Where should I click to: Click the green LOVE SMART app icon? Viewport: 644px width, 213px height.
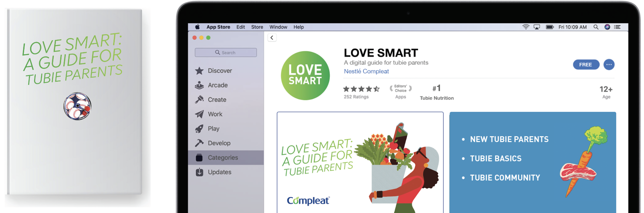click(x=305, y=76)
